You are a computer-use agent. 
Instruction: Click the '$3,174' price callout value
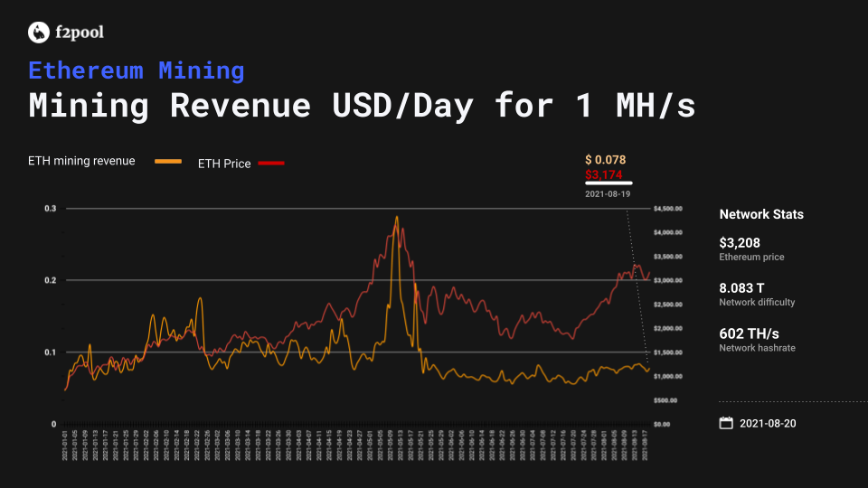604,174
